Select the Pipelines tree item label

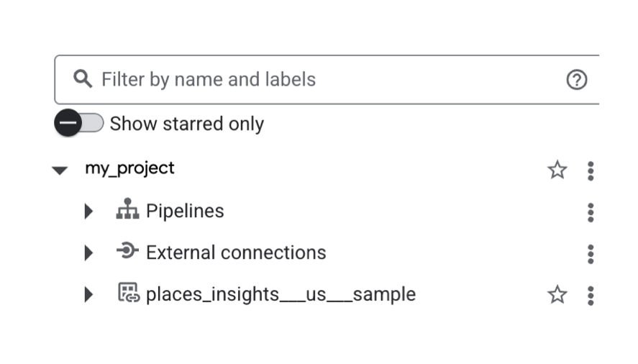(185, 211)
